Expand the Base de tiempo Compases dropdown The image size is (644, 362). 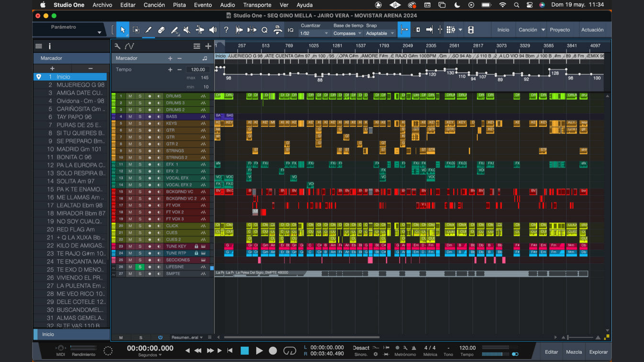click(347, 34)
